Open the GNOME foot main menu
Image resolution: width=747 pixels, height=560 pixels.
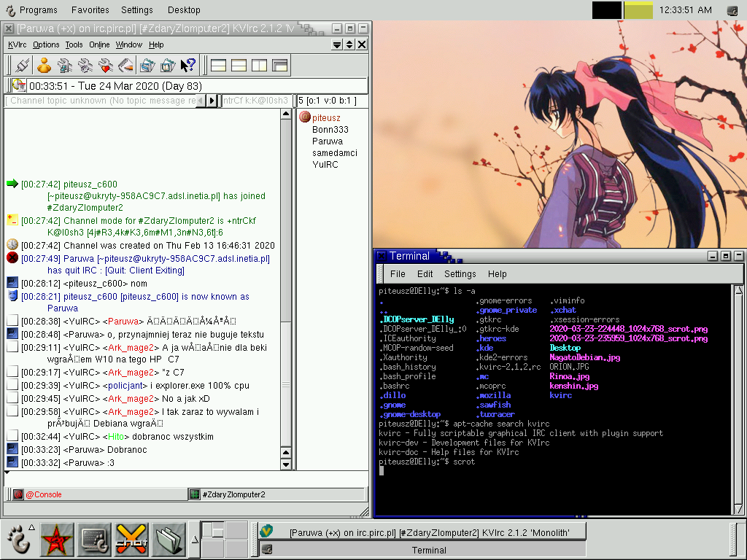(x=18, y=540)
